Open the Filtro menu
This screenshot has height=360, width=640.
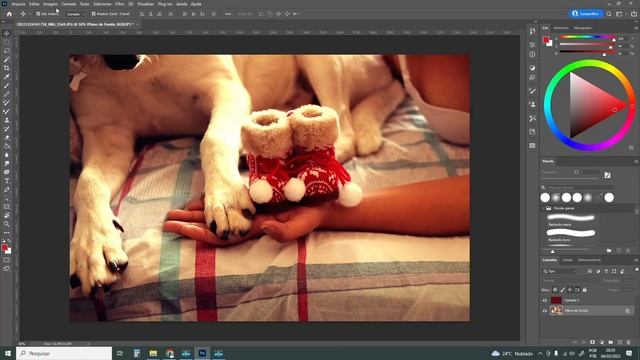click(120, 4)
